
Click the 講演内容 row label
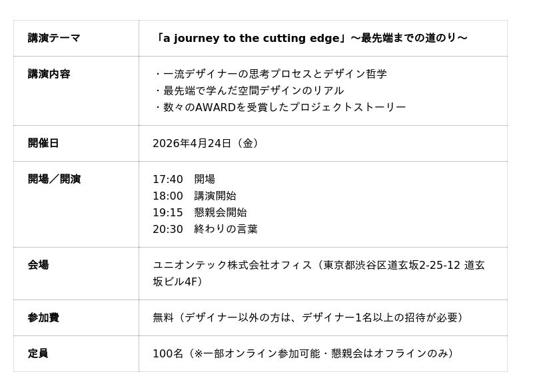(x=49, y=74)
